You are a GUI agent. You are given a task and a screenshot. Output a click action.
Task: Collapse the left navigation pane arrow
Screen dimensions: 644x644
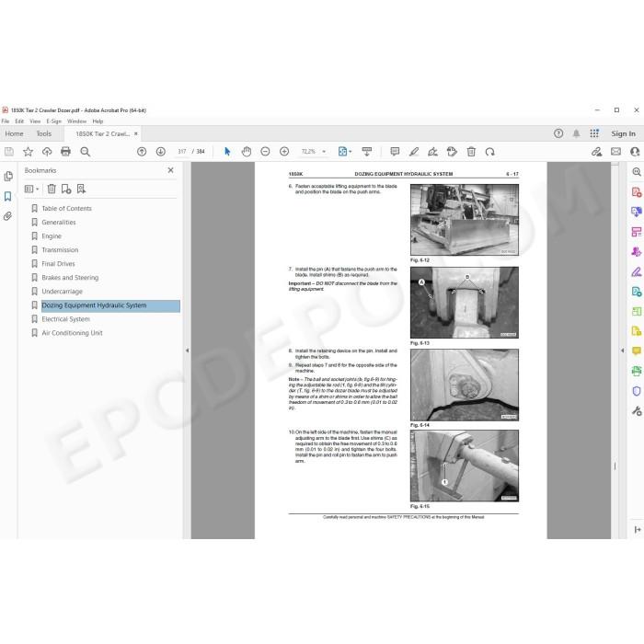pos(188,351)
